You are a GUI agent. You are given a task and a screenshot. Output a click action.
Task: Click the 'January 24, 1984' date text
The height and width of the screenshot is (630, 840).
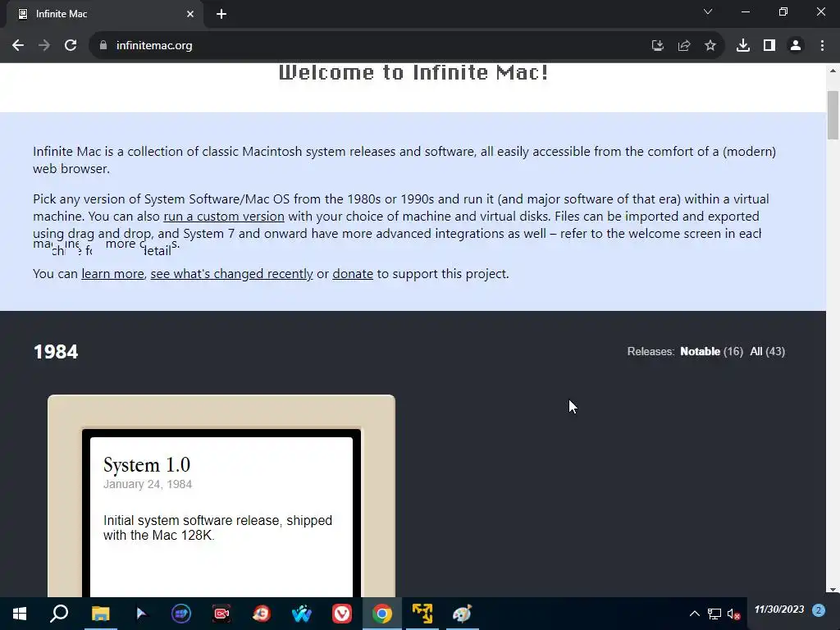point(148,484)
